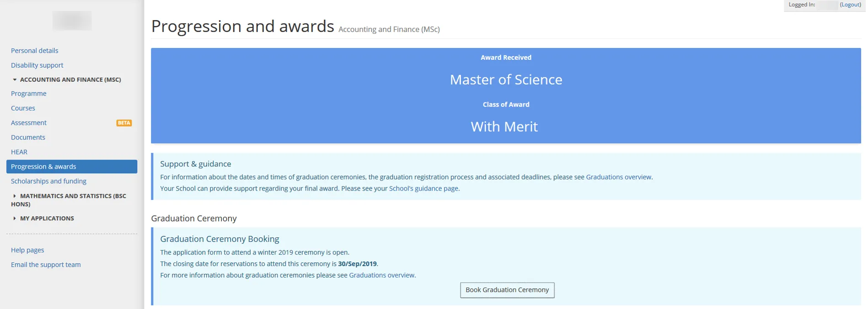This screenshot has height=309, width=868.
Task: Click the Logout link
Action: [x=850, y=5]
